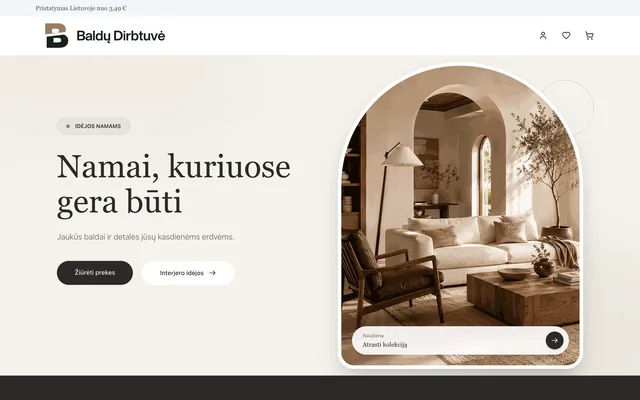Click the Baldų Dirbtuvė brand name
This screenshot has height=400, width=640.
[x=121, y=36]
